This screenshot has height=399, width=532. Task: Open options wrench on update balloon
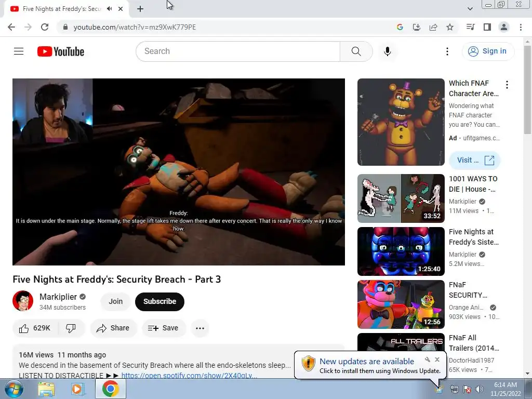[428, 360]
